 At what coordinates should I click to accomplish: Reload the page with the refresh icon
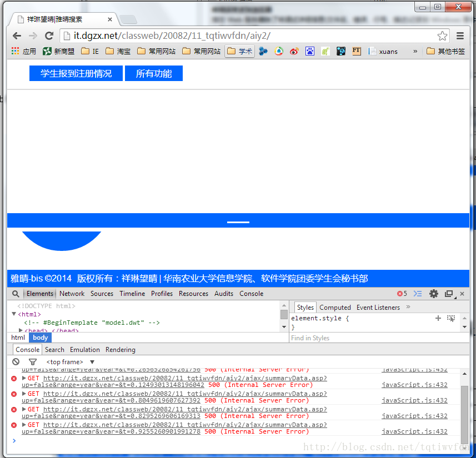tap(49, 36)
